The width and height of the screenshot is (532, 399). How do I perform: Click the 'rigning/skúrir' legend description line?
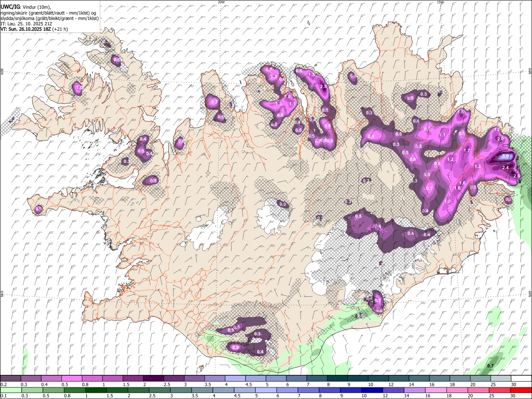49,12
